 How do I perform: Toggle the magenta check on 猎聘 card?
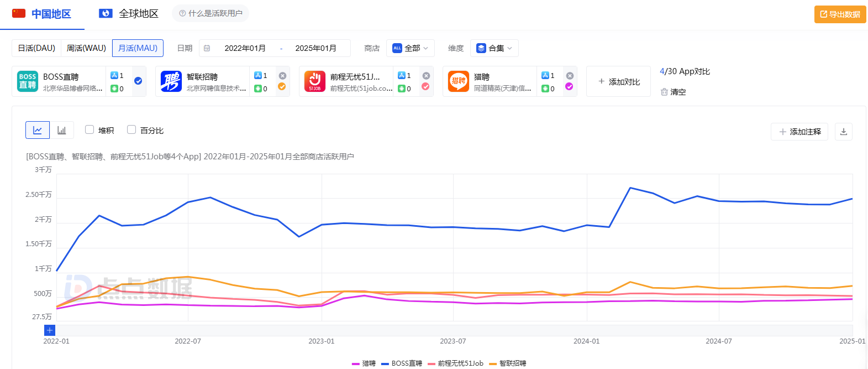(x=569, y=86)
